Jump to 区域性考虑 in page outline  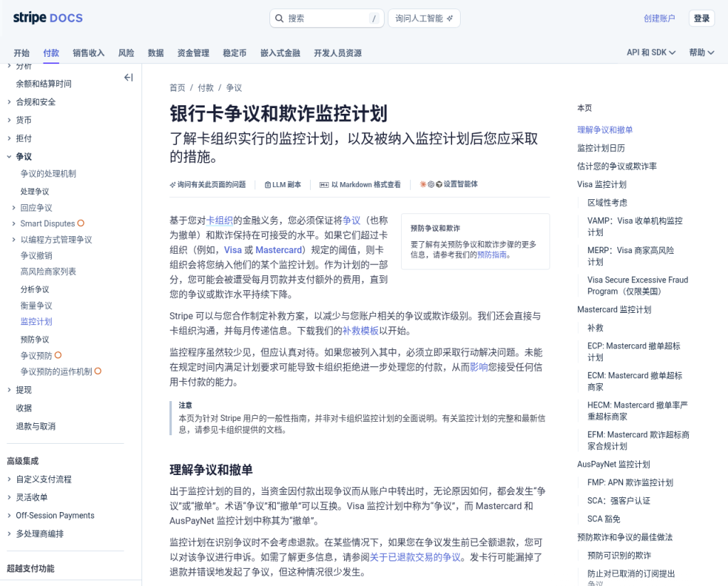[607, 203]
